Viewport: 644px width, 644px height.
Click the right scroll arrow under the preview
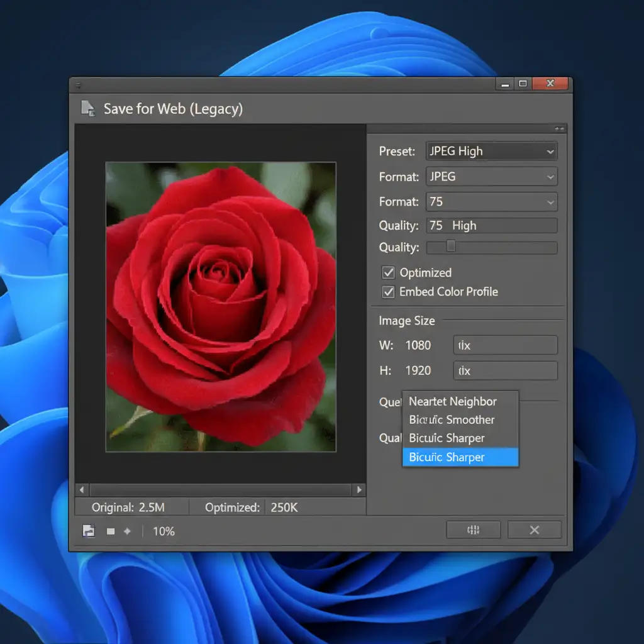(359, 489)
